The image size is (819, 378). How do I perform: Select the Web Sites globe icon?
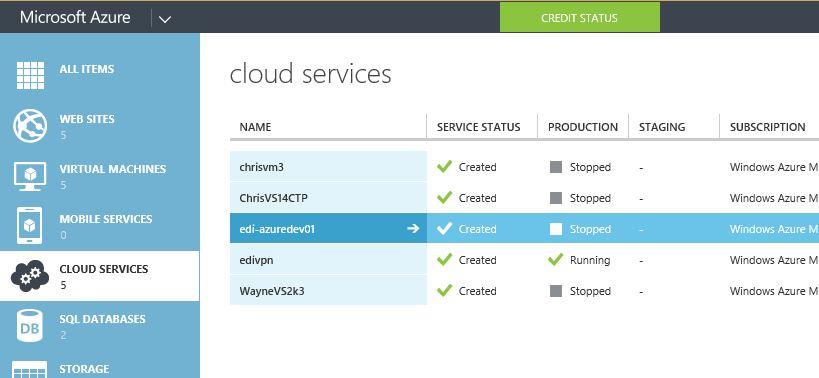point(30,126)
